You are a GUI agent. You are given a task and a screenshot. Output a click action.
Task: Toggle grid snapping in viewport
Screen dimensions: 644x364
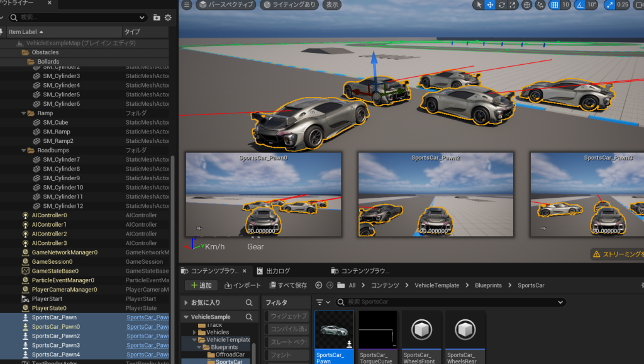click(554, 5)
